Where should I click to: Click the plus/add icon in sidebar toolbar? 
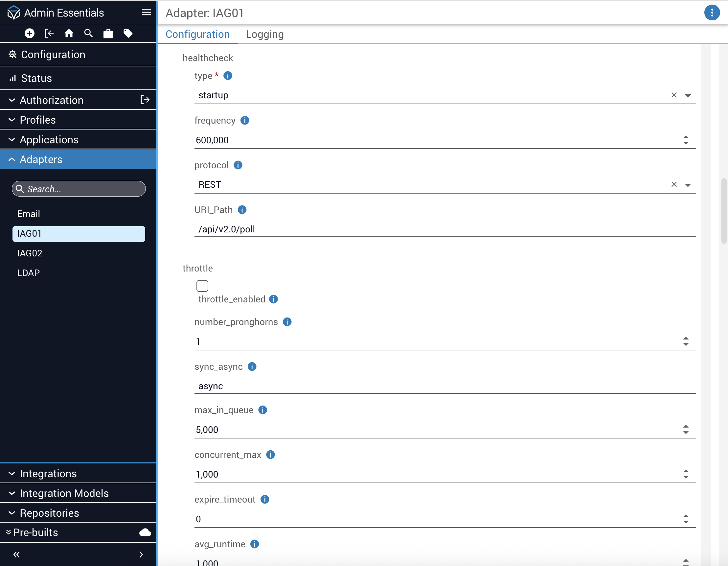point(29,33)
